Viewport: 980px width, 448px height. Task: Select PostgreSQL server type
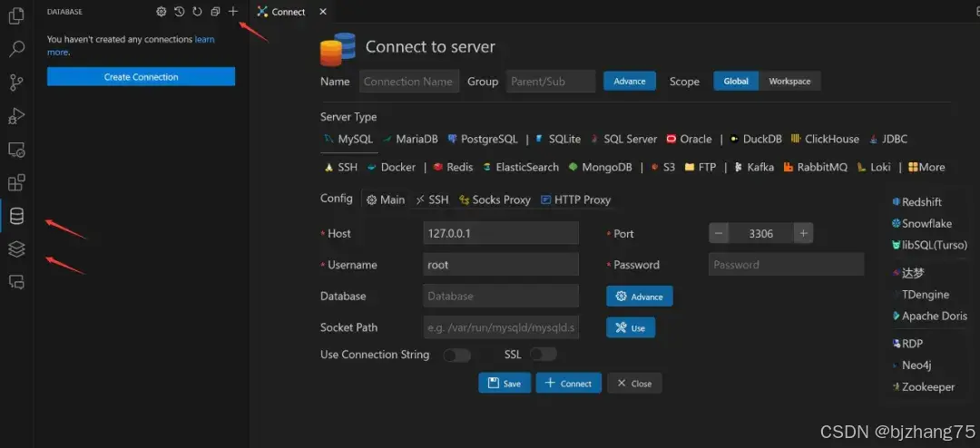point(483,140)
